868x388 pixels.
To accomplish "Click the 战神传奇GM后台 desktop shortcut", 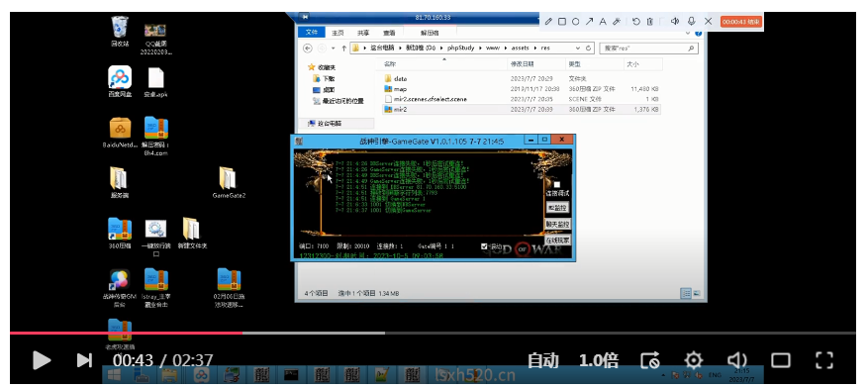I will point(119,288).
